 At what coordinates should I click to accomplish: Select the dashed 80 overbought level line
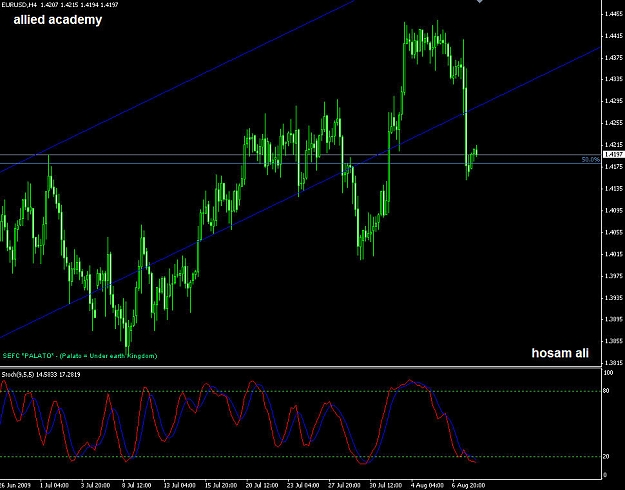coord(301,391)
